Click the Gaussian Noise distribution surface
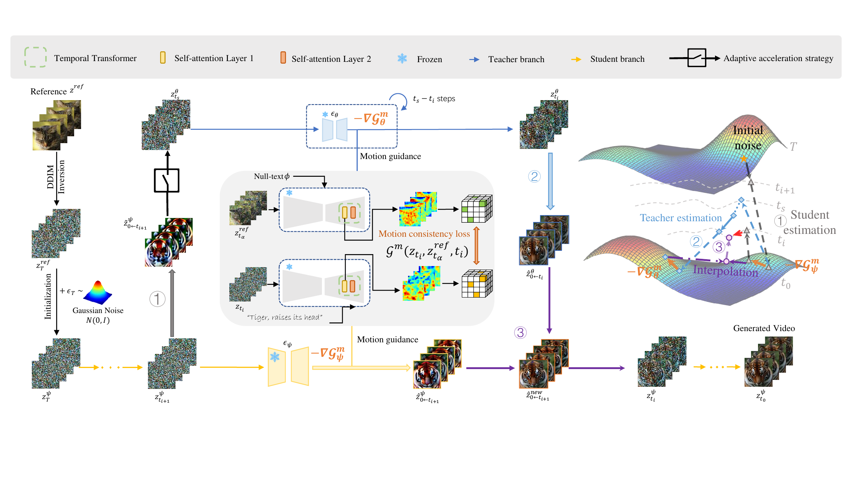This screenshot has width=868, height=488. (x=98, y=292)
